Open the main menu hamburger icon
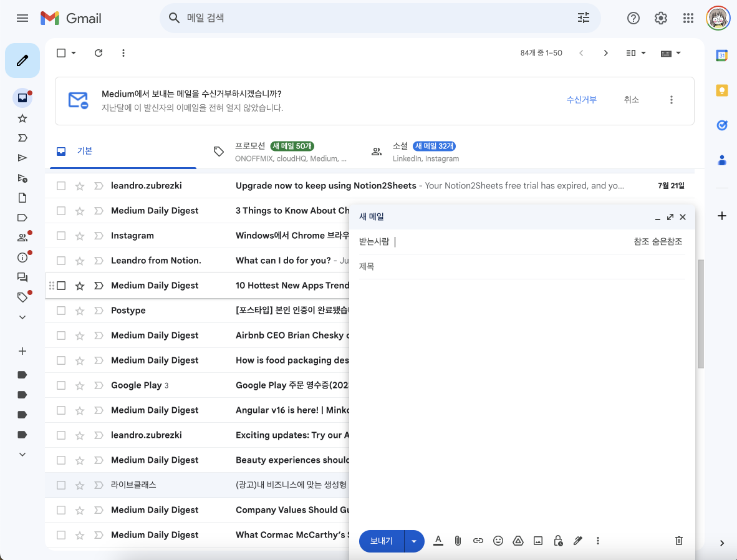 point(22,18)
